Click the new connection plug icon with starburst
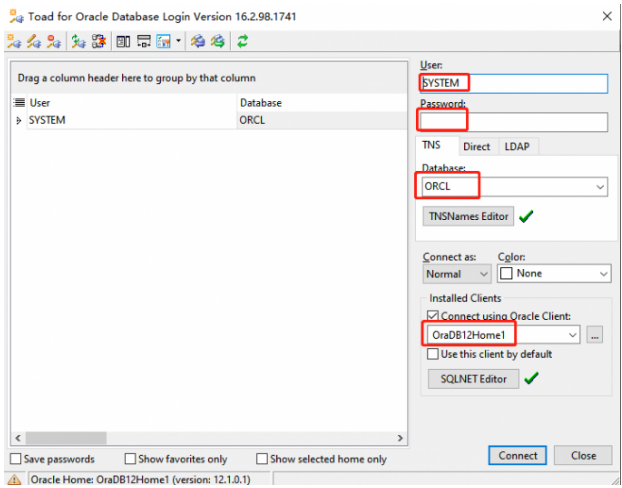 pyautogui.click(x=14, y=41)
